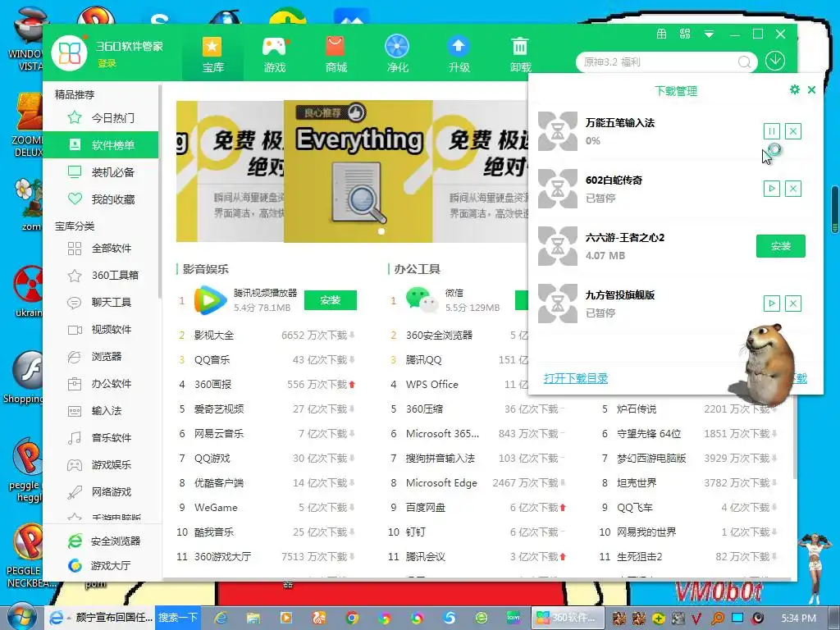The width and height of the screenshot is (840, 630).
Task: Open QQ音乐 entry
Action: (x=212, y=360)
